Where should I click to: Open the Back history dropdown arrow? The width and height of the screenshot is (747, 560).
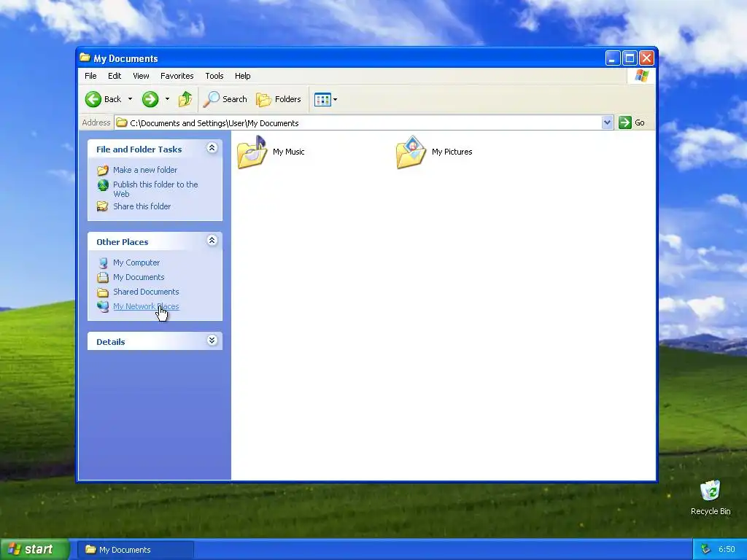(130, 99)
